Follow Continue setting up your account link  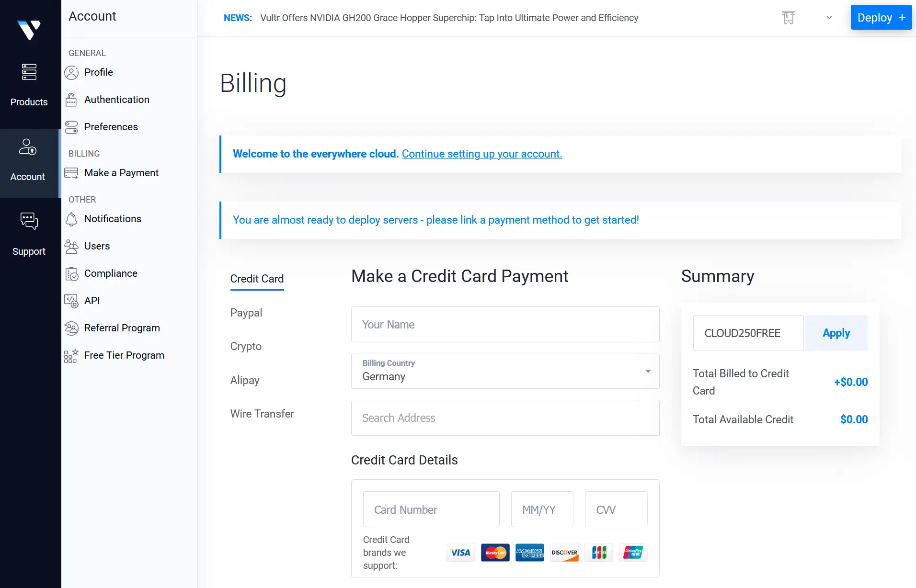pos(482,154)
